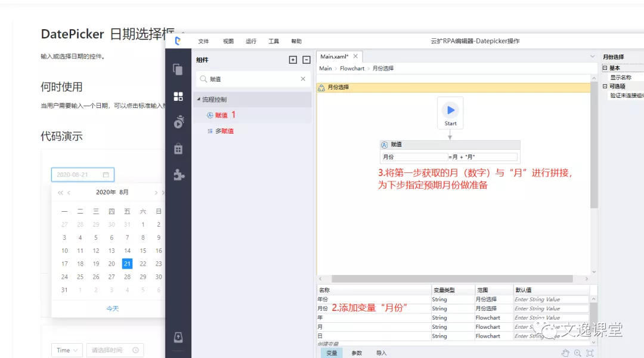Click the zoom magnifier in designer footer
The image size is (644, 358).
pos(577,353)
